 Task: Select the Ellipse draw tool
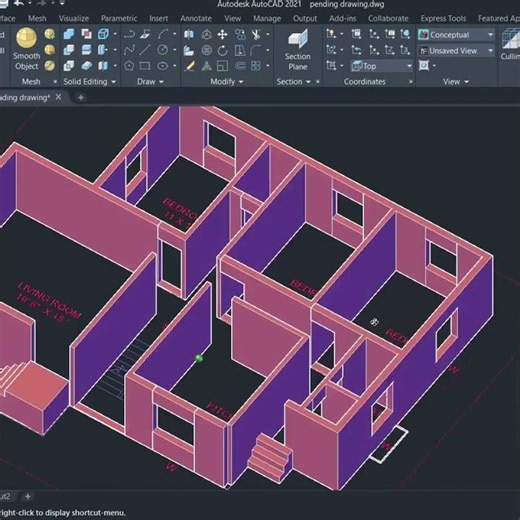(163, 66)
